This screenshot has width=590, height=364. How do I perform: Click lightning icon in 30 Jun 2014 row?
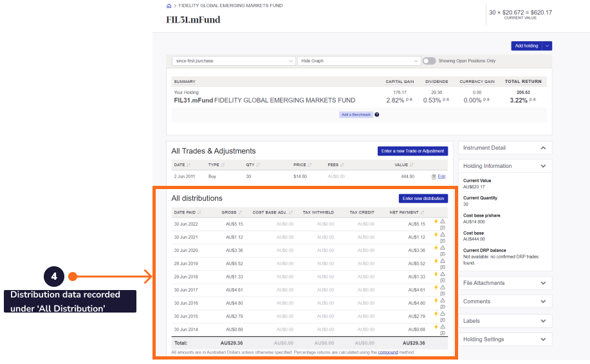[x=436, y=327]
